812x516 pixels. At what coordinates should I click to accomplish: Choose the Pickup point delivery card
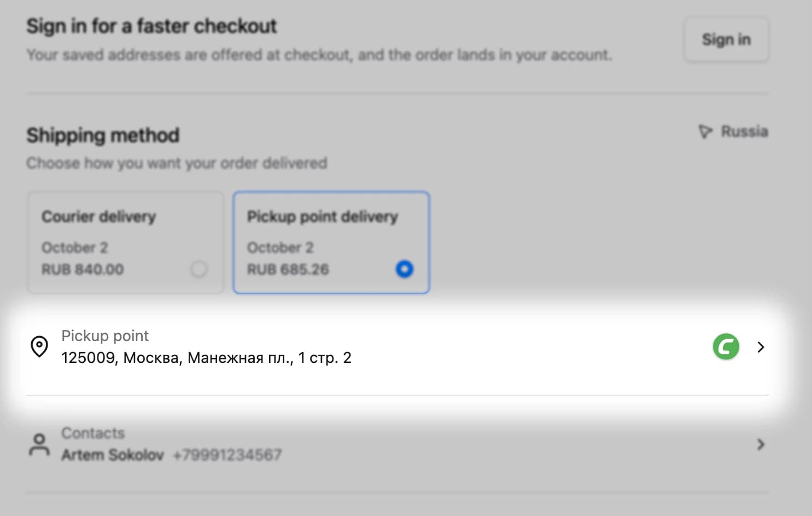point(331,243)
